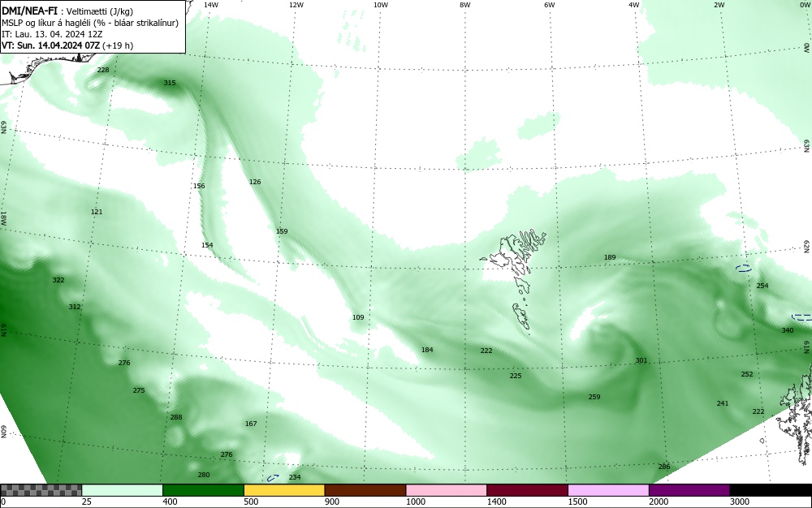The height and width of the screenshot is (508, 812).
Task: Click the value 228 near the coast
Action: tap(103, 70)
